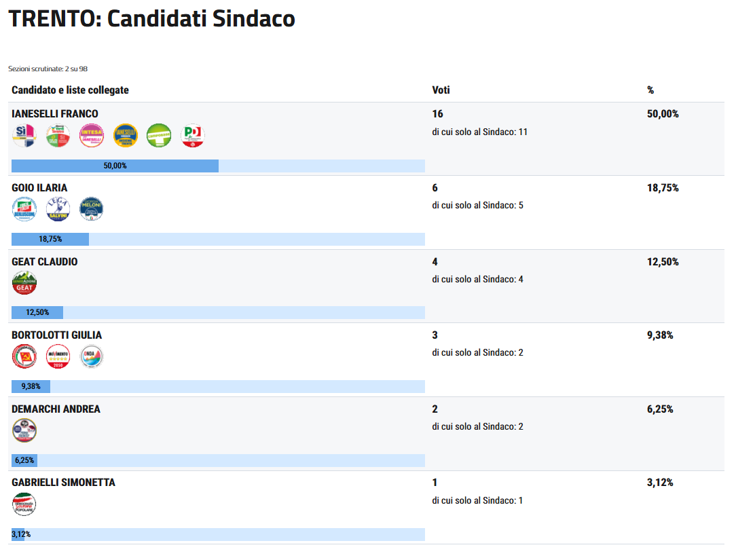Click the Voti column header
This screenshot has height=560, width=736.
pyautogui.click(x=441, y=90)
